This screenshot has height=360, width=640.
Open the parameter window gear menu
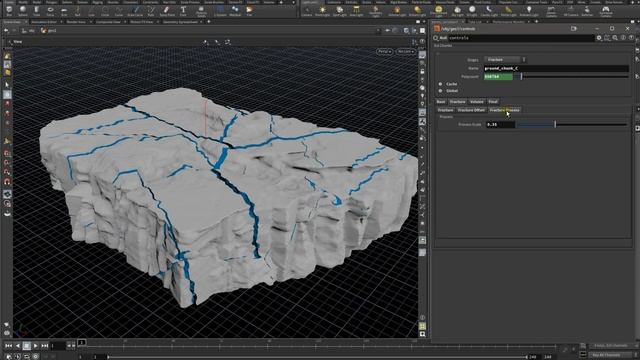click(x=599, y=38)
